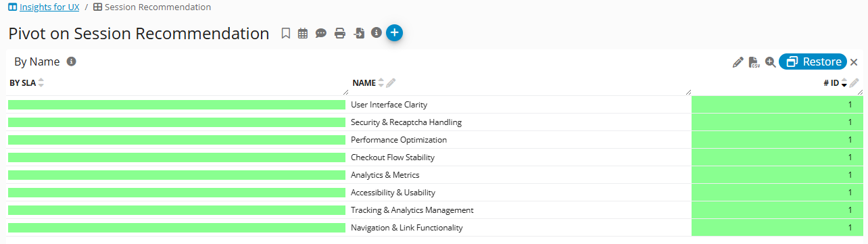This screenshot has height=244, width=868.
Task: Select Navigation & Link Functionality row
Action: [x=407, y=228]
